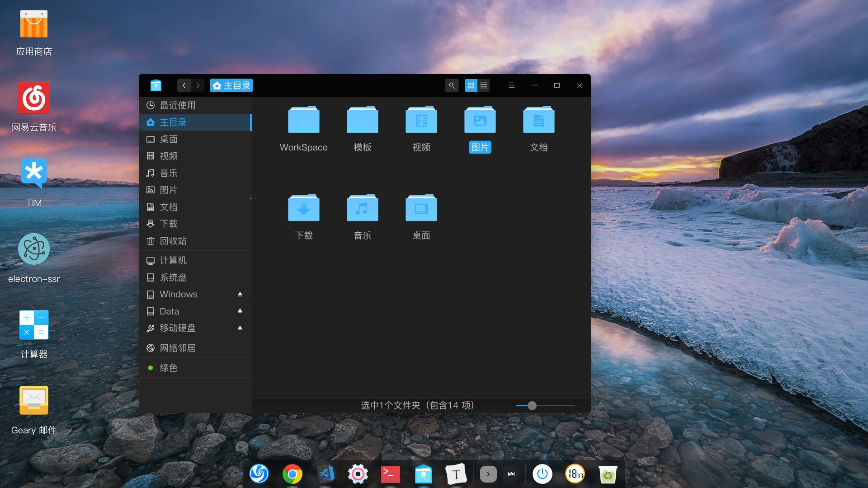Viewport: 868px width, 488px height.
Task: Open the deepin launcher in dock
Action: 259,474
